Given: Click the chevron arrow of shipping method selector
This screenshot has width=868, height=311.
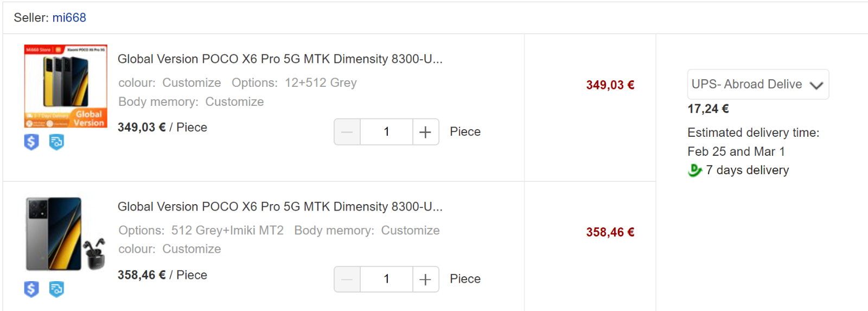Looking at the screenshot, I should coord(816,85).
